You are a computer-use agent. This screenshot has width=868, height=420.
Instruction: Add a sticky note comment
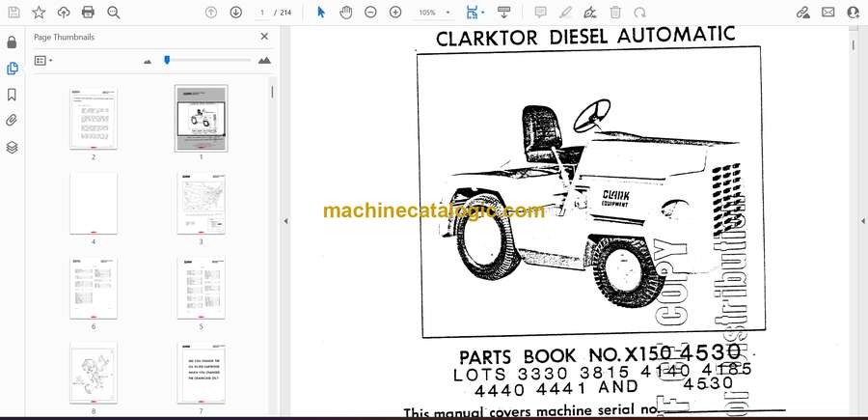point(540,13)
